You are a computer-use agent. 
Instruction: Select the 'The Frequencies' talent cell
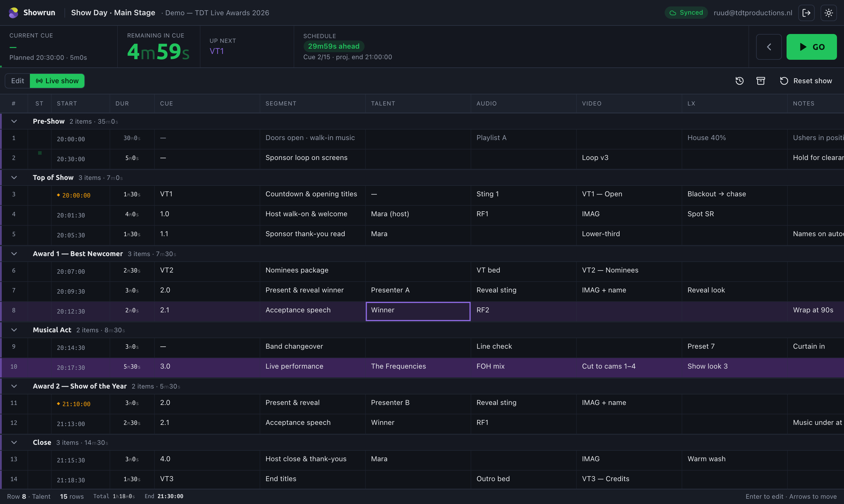418,367
